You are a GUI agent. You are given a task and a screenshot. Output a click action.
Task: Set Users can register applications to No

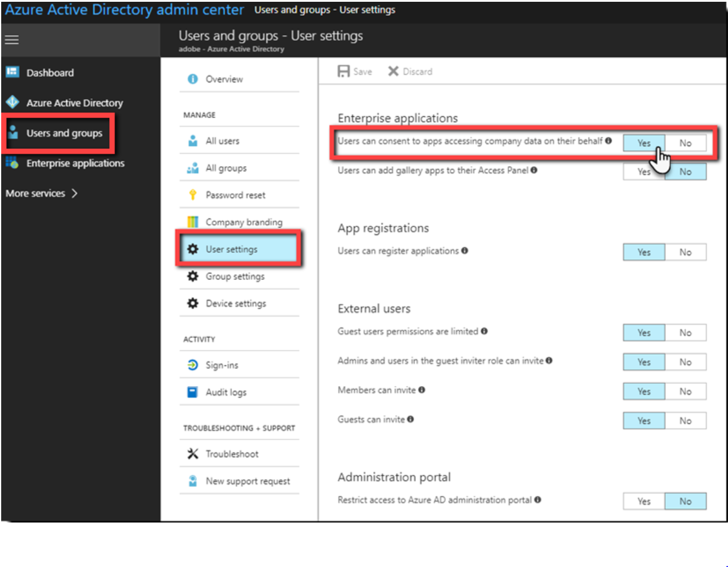coord(686,252)
